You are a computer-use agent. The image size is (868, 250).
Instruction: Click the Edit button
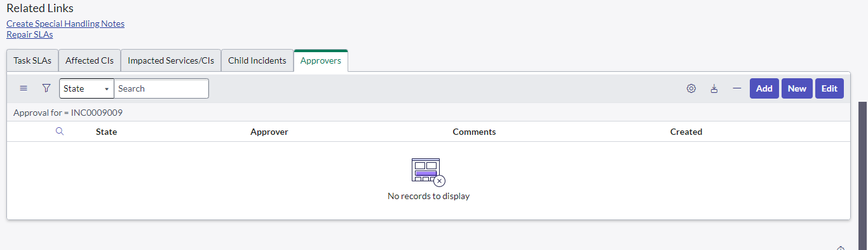click(x=829, y=88)
